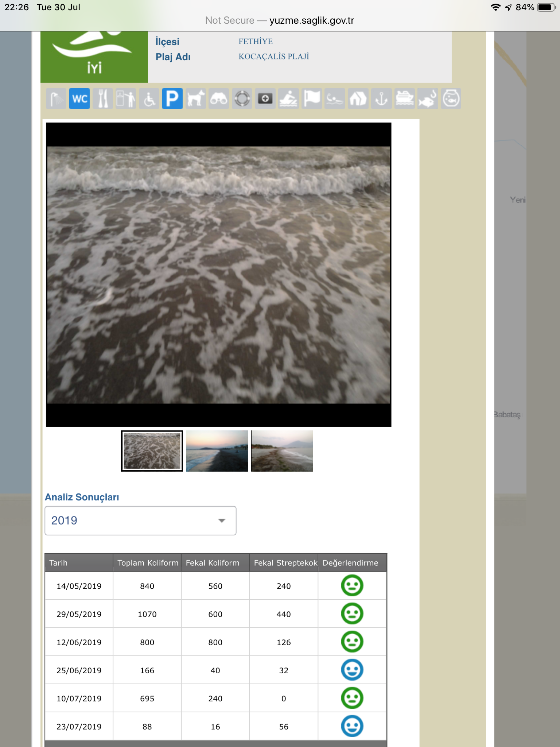The image size is (560, 747).
Task: Click the swimmer icon
Action: tap(335, 98)
